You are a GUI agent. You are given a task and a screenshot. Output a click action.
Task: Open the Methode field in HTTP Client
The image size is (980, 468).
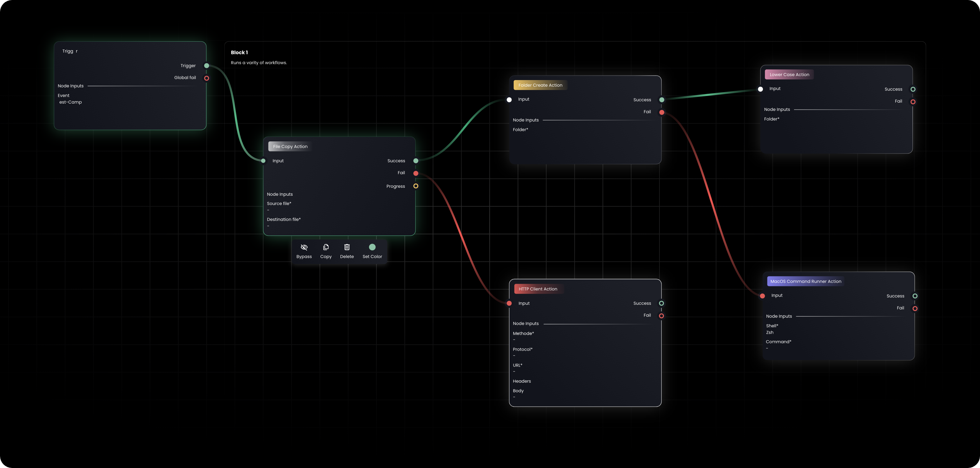coord(523,337)
